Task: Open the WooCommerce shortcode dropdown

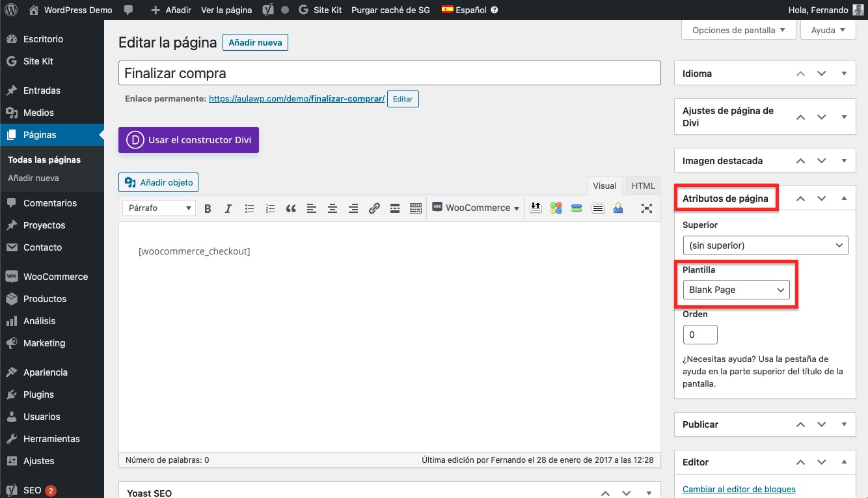Action: coord(476,208)
